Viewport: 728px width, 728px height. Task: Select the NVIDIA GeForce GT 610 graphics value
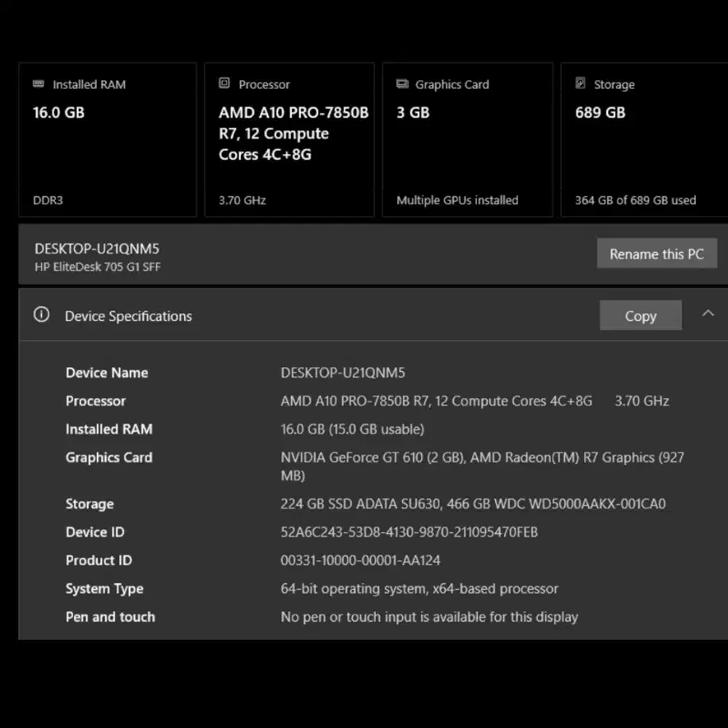point(482,467)
